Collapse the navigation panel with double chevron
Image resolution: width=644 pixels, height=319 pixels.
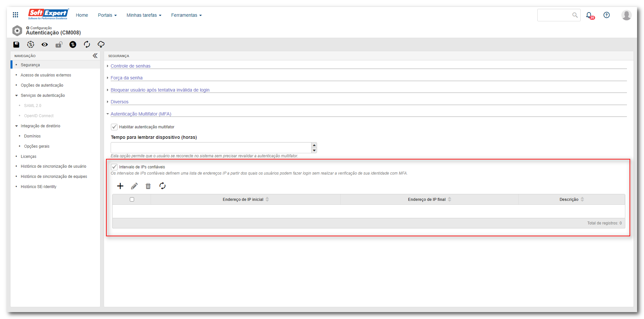(x=95, y=56)
